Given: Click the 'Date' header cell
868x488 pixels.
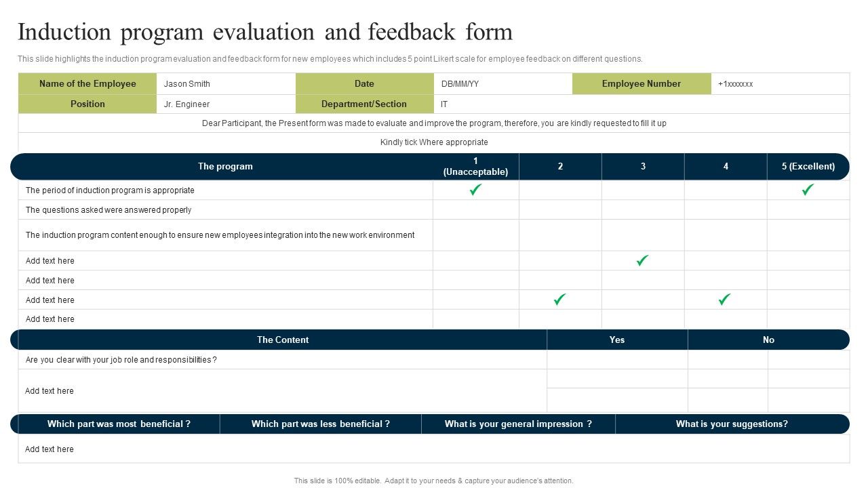Looking at the screenshot, I should [364, 84].
